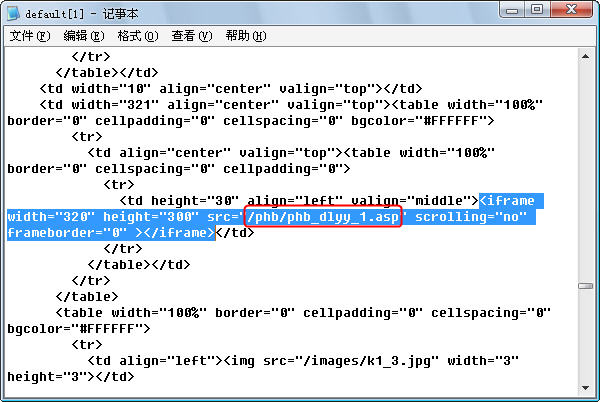Place the cursor in the bgcolor="#FFFFFF" line
The image size is (600, 402).
click(79, 329)
